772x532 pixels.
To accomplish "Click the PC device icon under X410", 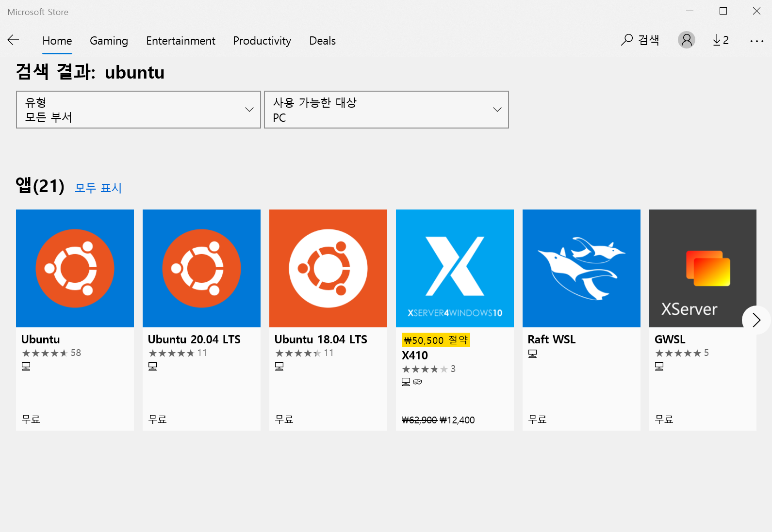I will click(406, 382).
